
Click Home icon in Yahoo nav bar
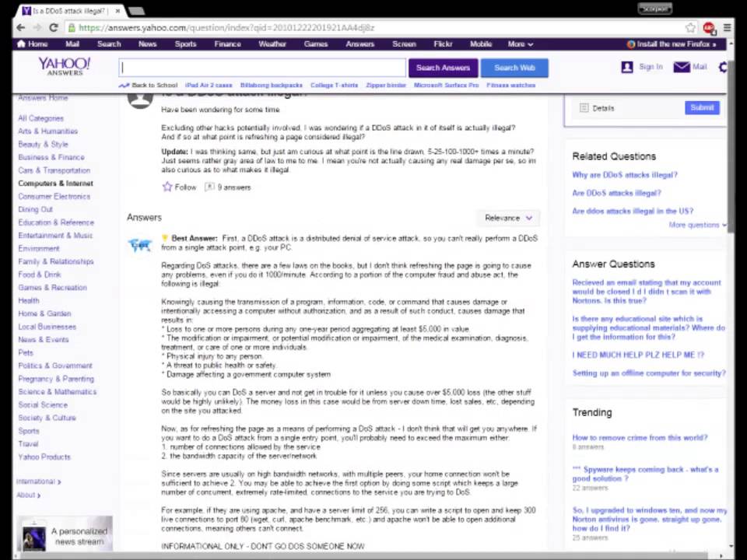pos(21,44)
